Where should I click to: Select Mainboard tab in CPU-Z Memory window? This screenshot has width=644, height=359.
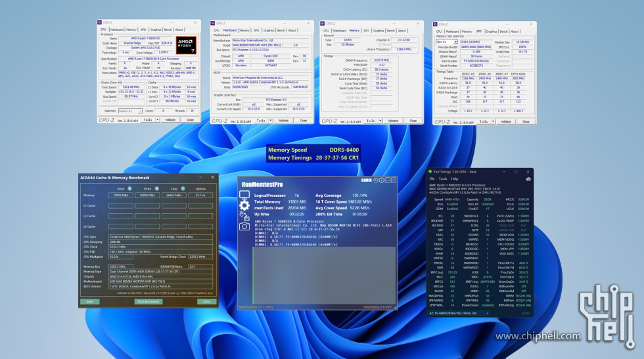coord(340,31)
